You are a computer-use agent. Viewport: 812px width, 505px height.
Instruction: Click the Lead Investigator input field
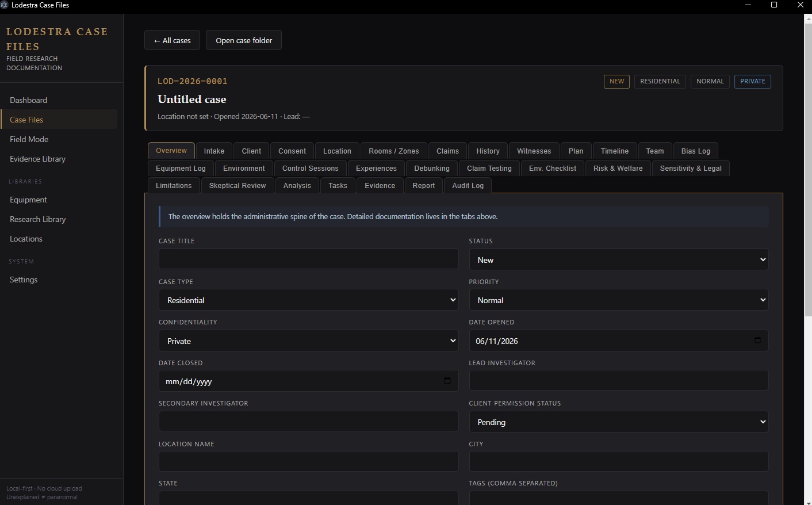click(x=619, y=380)
